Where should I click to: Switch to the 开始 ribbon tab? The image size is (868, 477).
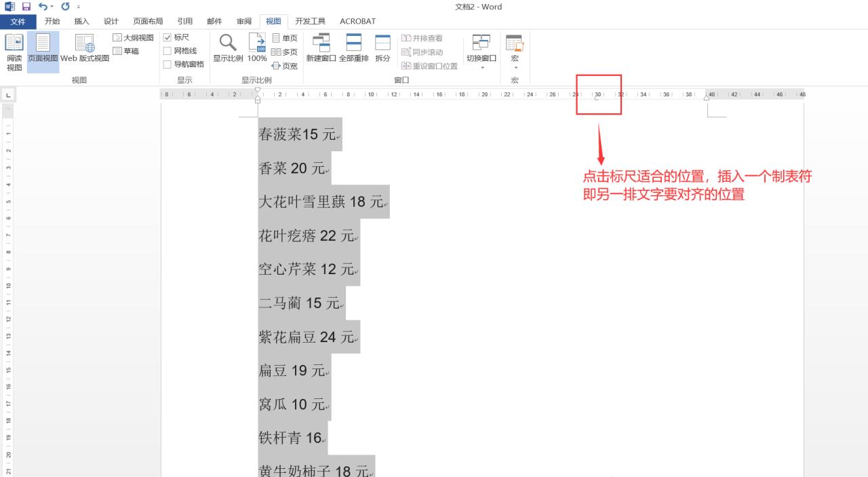[52, 22]
